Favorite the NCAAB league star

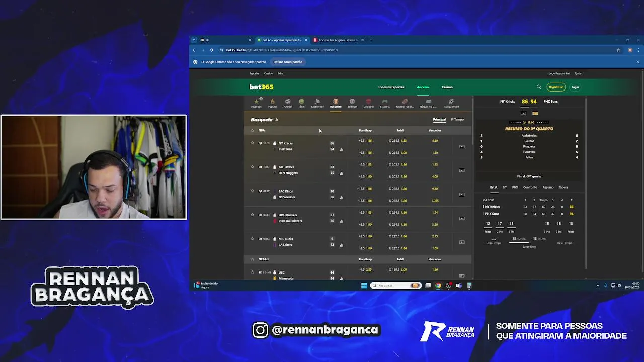pos(252,259)
